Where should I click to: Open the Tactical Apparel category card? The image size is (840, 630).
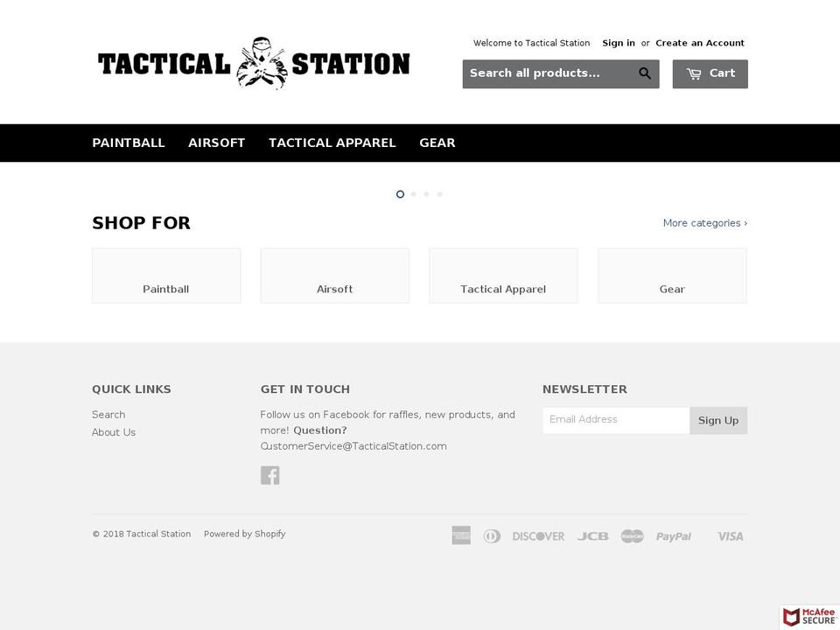click(504, 276)
